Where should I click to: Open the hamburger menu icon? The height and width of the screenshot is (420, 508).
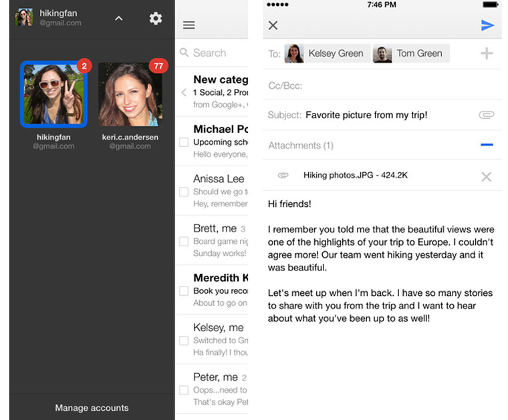(x=189, y=25)
